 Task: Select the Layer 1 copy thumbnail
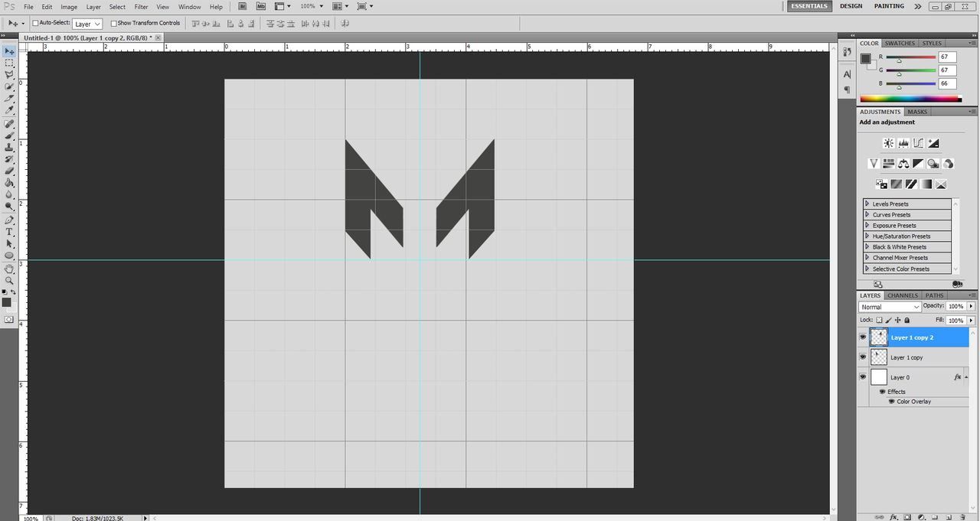click(x=879, y=357)
